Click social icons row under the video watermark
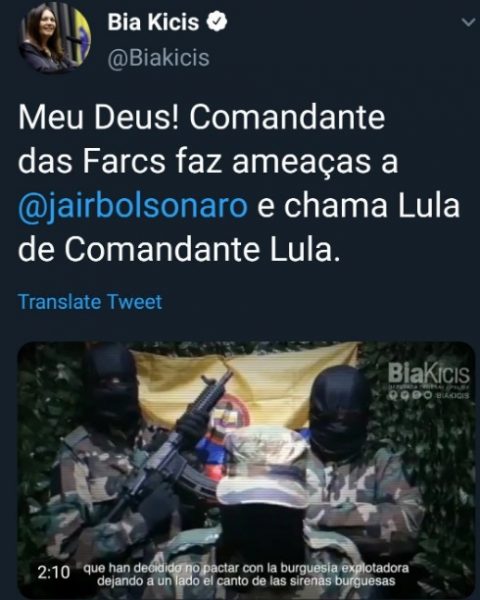 pos(428,395)
